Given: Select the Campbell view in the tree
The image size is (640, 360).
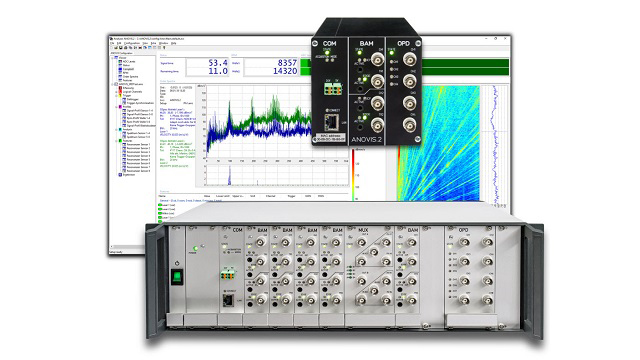Looking at the screenshot, I should [129, 69].
